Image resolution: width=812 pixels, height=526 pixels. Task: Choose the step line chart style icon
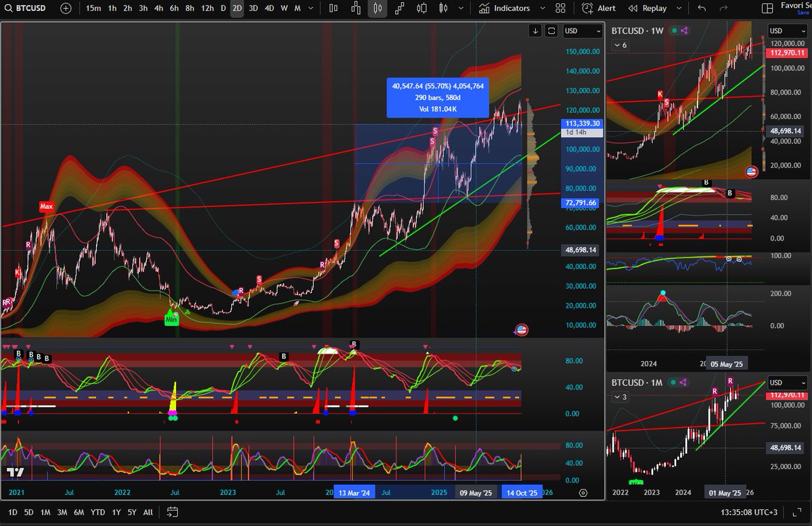(x=400, y=8)
